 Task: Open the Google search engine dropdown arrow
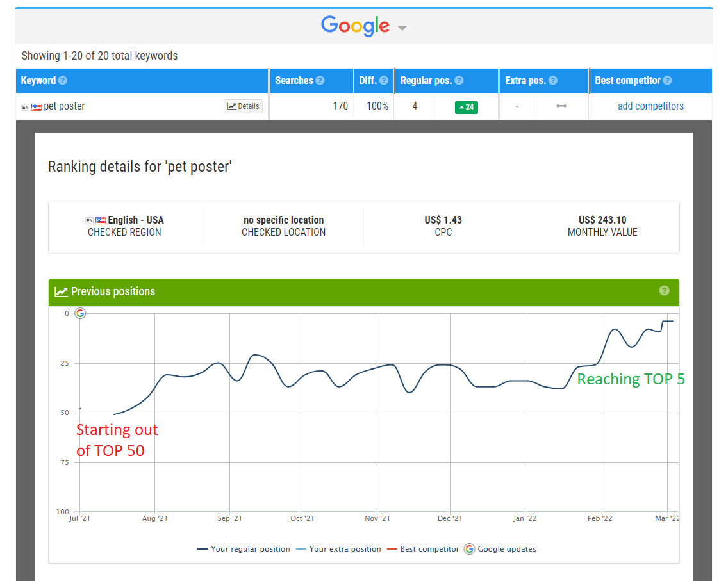click(402, 28)
